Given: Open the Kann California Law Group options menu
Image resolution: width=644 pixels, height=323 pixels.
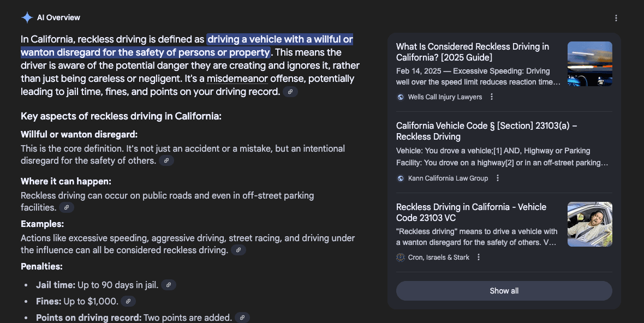Looking at the screenshot, I should pos(498,178).
